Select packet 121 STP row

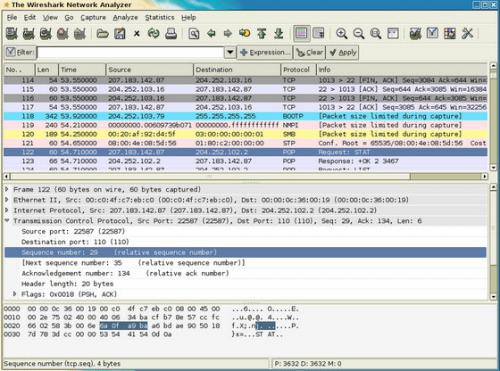coord(246,143)
